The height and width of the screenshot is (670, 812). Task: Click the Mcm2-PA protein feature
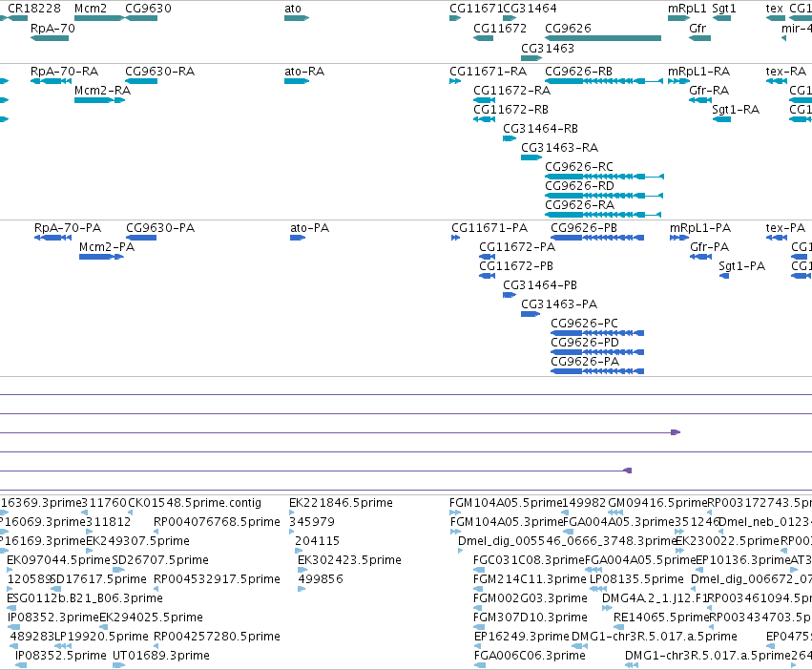pos(101,257)
